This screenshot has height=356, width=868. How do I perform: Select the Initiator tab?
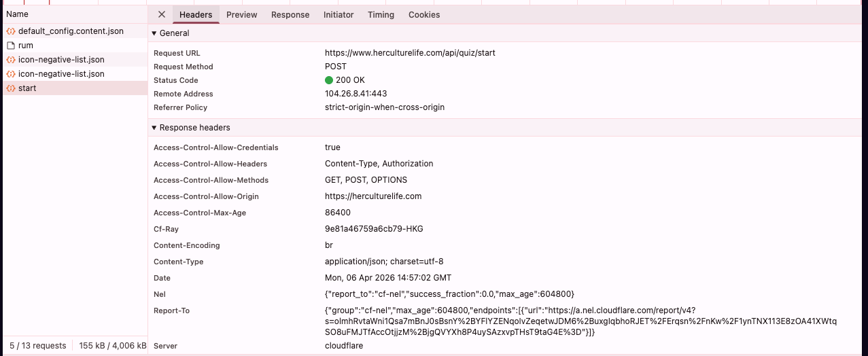pyautogui.click(x=338, y=15)
